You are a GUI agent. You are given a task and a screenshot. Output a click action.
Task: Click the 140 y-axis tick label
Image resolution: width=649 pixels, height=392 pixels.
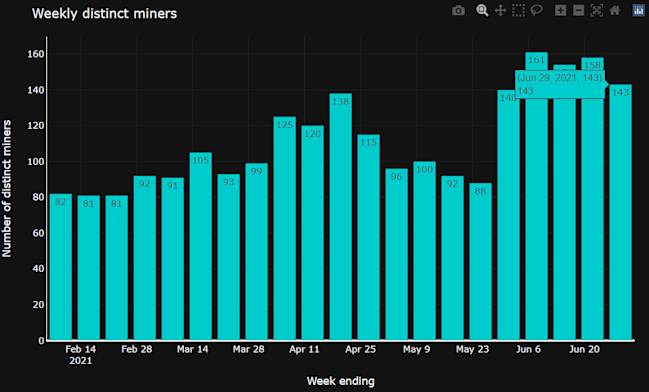[36, 90]
